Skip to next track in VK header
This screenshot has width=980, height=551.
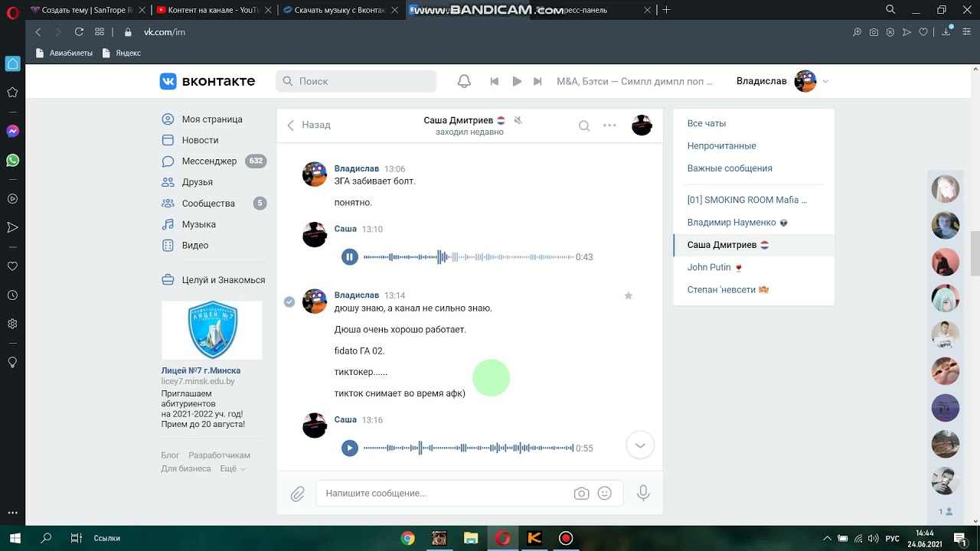(537, 81)
